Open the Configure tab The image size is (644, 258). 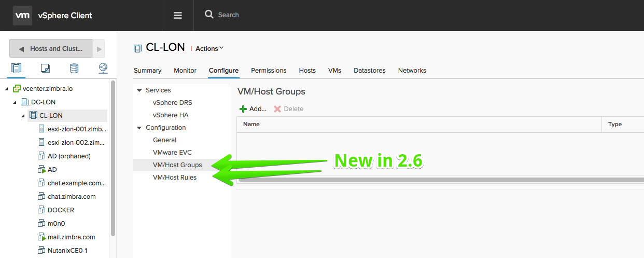[x=223, y=71]
